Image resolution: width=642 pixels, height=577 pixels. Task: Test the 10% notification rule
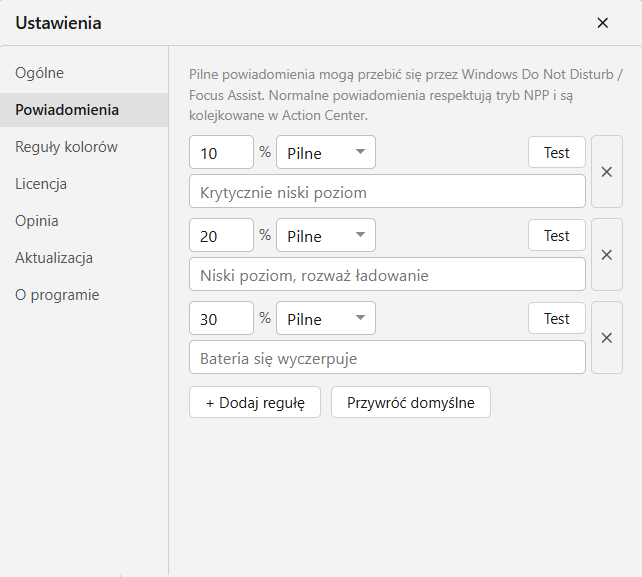pyautogui.click(x=557, y=152)
